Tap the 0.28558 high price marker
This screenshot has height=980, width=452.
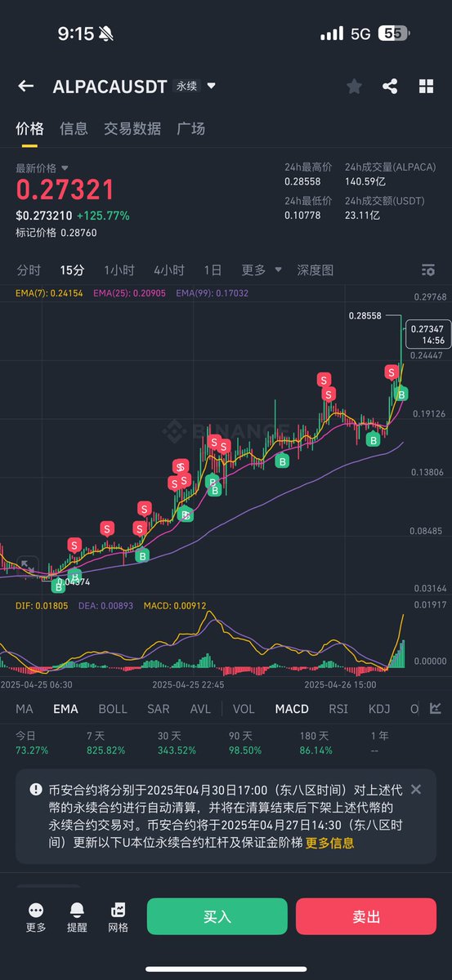pos(365,315)
